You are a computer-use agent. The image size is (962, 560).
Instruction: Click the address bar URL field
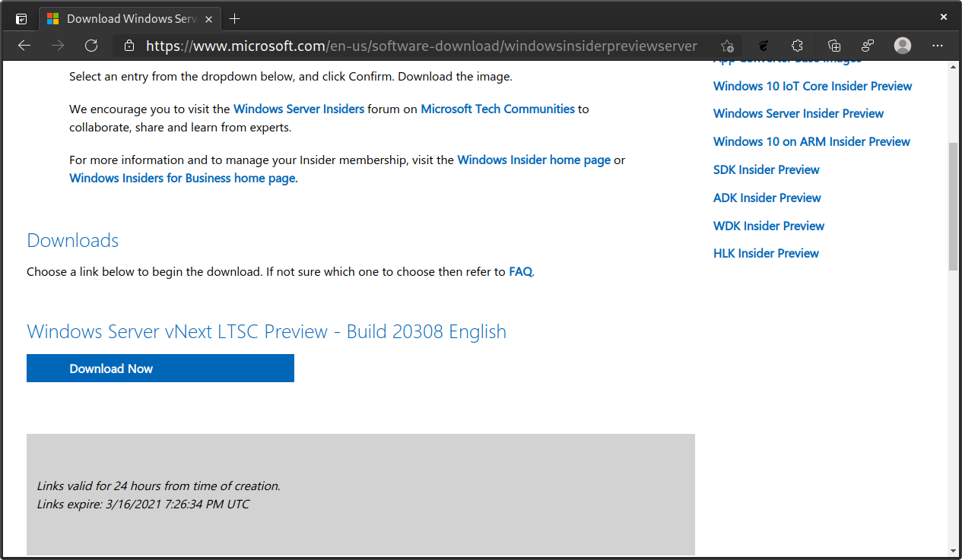coord(421,46)
